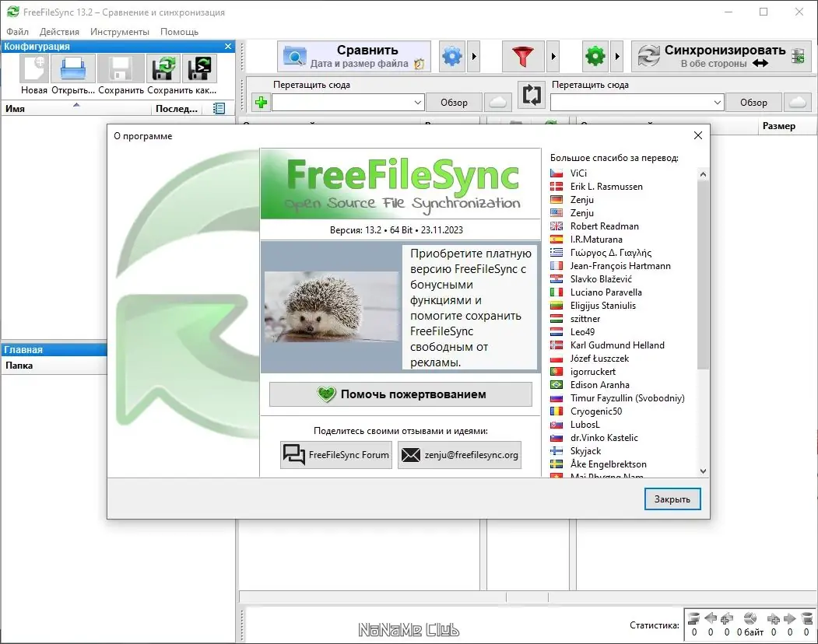Open the Действия menu
Screen dimensions: 818x644
tap(59, 31)
